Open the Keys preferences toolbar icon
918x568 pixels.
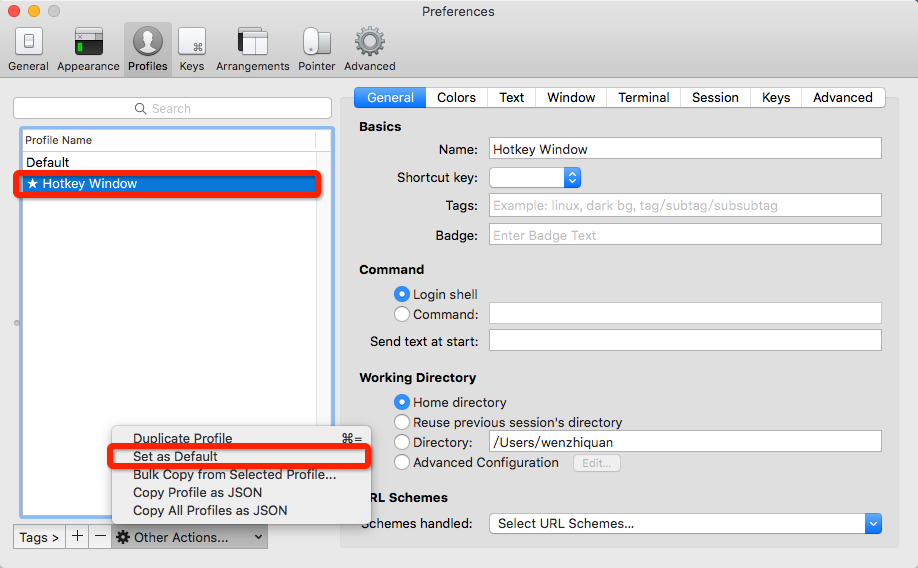(x=192, y=49)
